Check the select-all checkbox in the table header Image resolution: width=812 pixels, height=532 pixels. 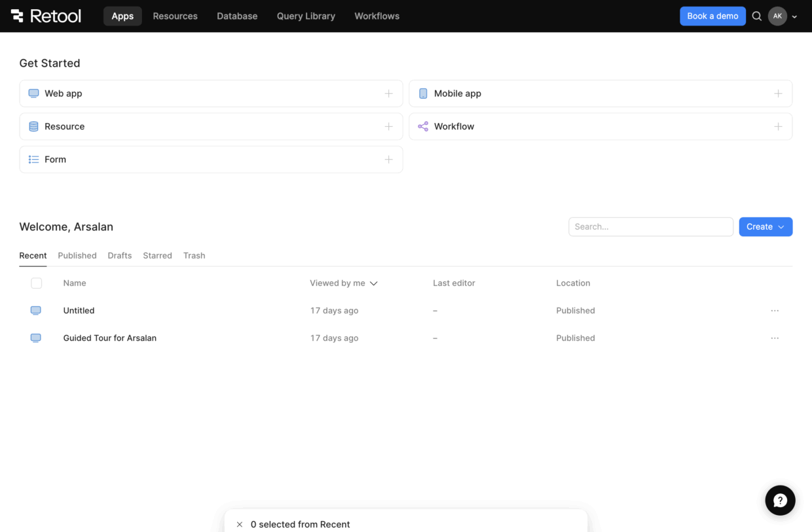(36, 283)
